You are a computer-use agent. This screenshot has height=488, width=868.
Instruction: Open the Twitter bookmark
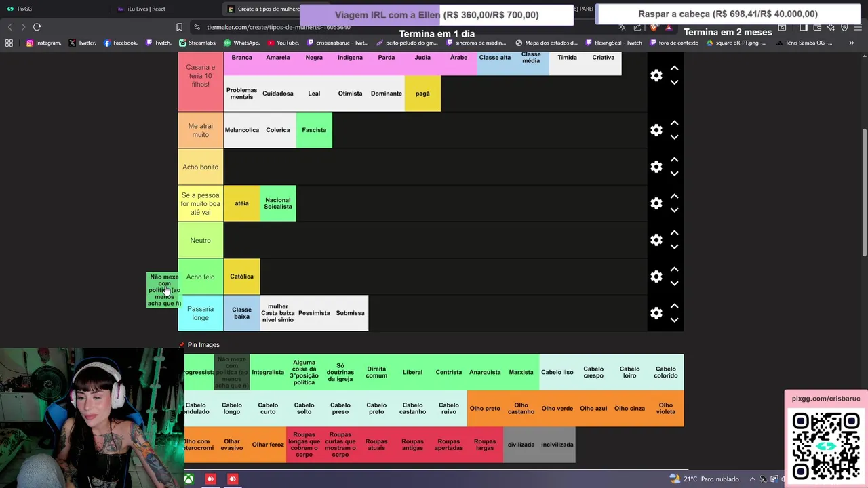pyautogui.click(x=82, y=43)
